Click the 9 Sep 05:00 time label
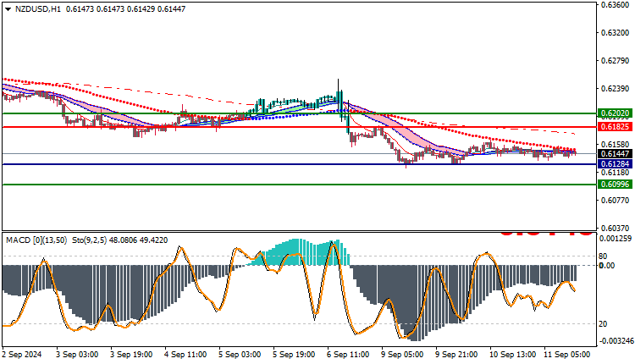 tap(402, 355)
